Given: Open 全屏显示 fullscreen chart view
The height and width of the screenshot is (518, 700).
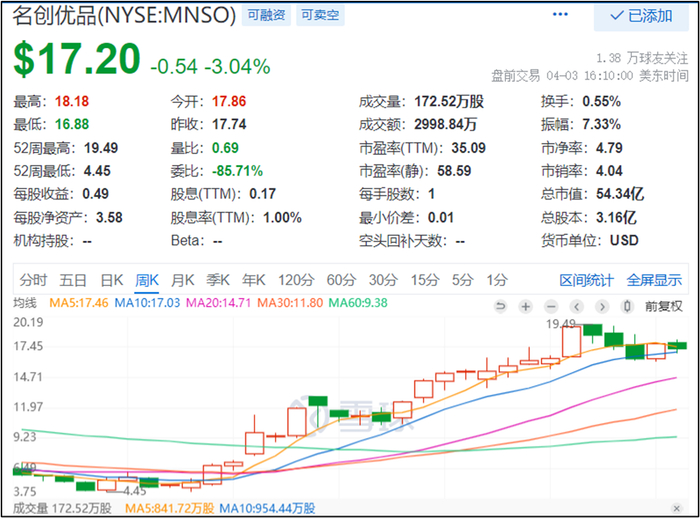Looking at the screenshot, I should click(x=654, y=280).
